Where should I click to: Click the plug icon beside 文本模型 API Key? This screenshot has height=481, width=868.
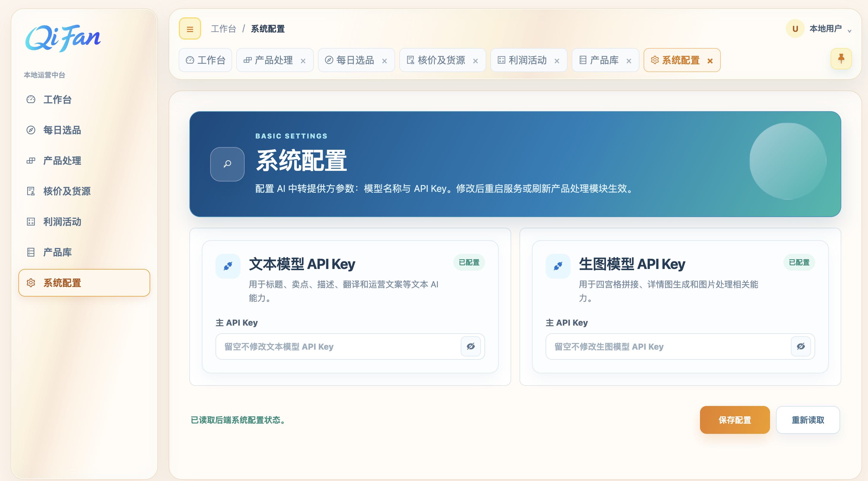coord(228,266)
